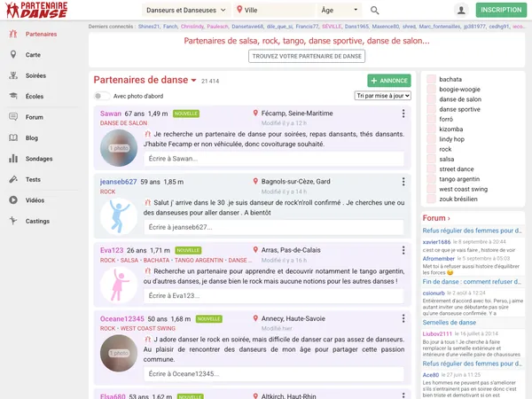Click the Forum speech bubble icon

point(13,117)
